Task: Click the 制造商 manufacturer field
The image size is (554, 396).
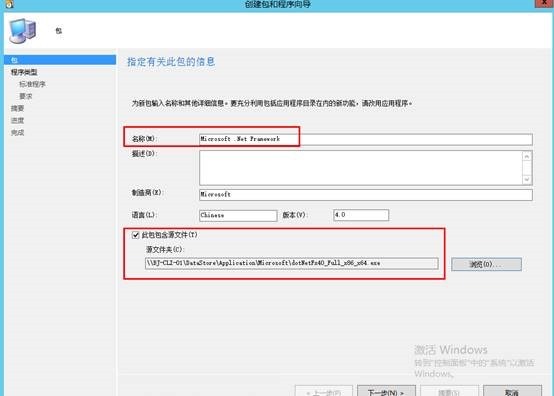Action: click(x=366, y=195)
